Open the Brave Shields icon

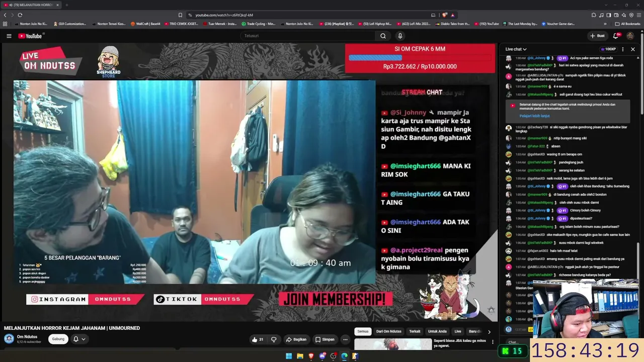(444, 15)
